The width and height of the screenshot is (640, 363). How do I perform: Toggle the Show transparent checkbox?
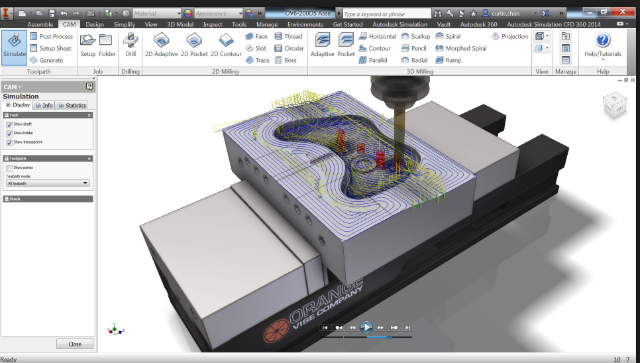point(9,143)
